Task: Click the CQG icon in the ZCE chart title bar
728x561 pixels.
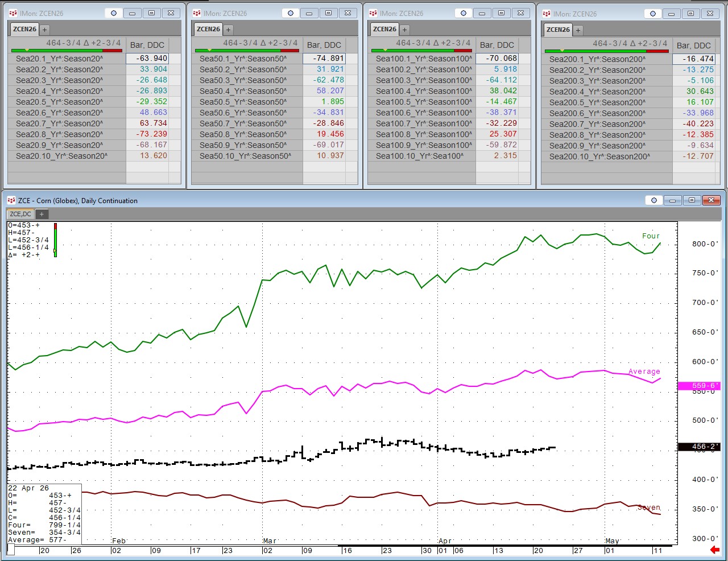Action: pos(11,201)
